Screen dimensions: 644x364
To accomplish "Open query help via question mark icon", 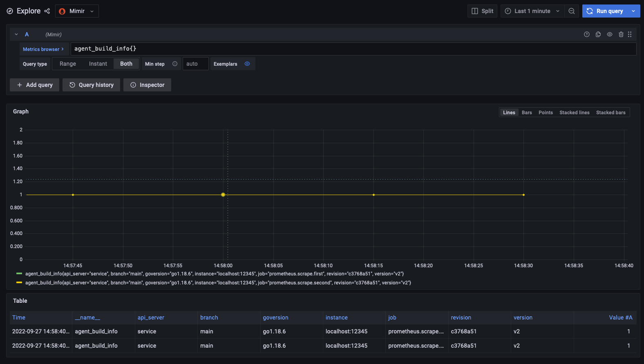I will tap(587, 35).
